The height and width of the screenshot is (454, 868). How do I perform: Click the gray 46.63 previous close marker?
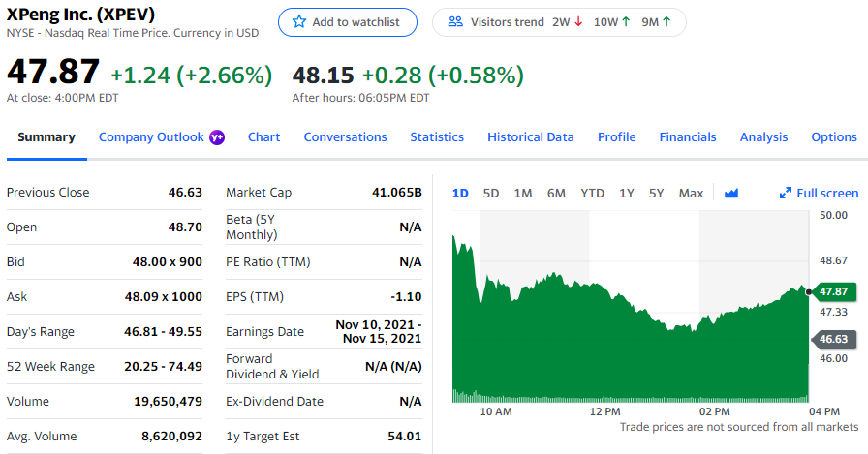click(x=834, y=339)
